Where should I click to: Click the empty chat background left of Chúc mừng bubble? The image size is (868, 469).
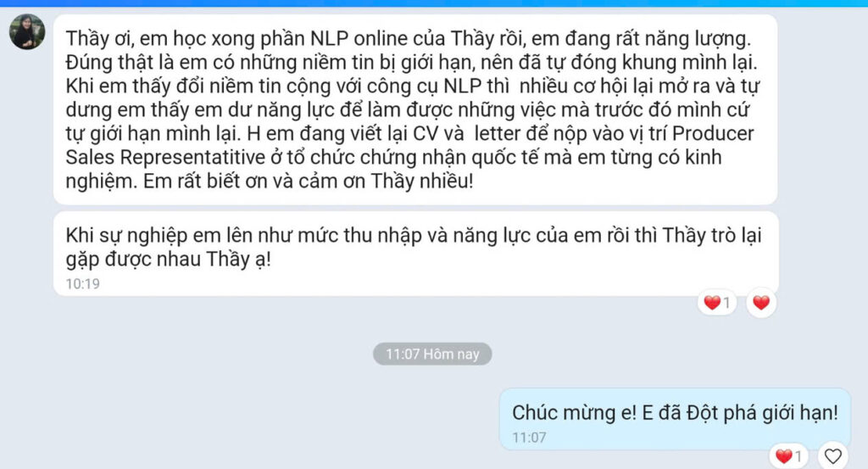[249, 419]
